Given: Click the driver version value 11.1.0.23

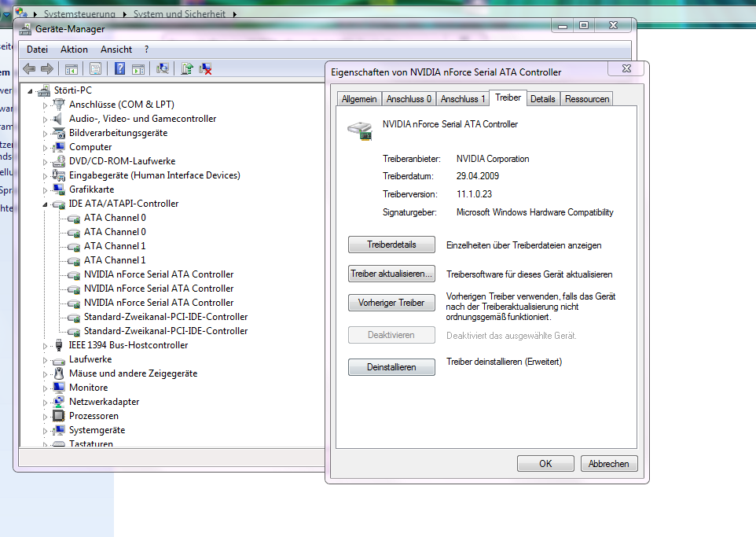Looking at the screenshot, I should 475,194.
